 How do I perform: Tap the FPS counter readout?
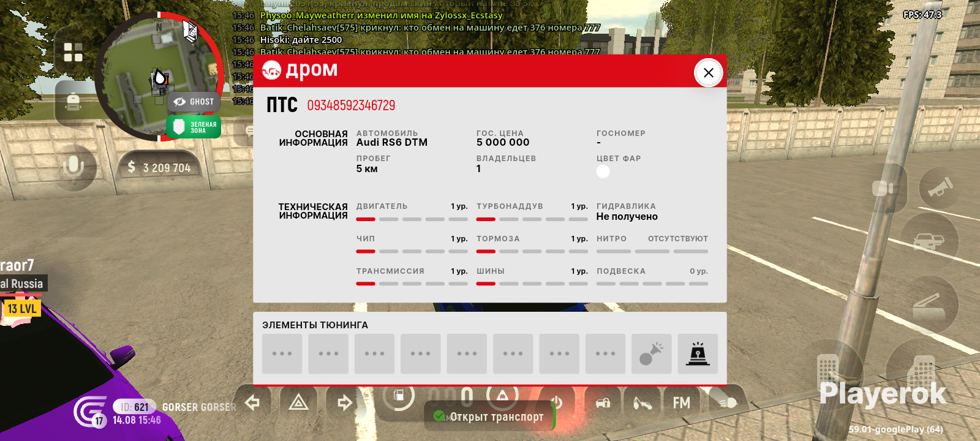pyautogui.click(x=922, y=15)
